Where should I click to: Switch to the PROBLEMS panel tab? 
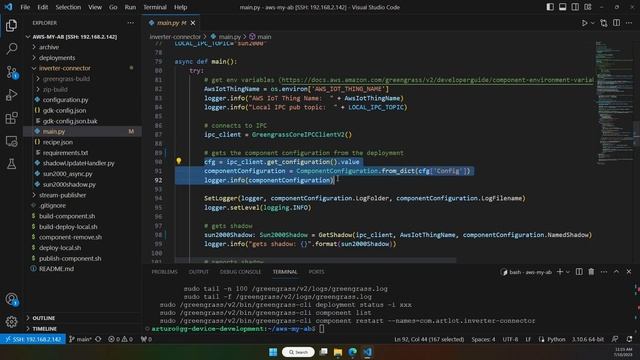[x=164, y=272]
